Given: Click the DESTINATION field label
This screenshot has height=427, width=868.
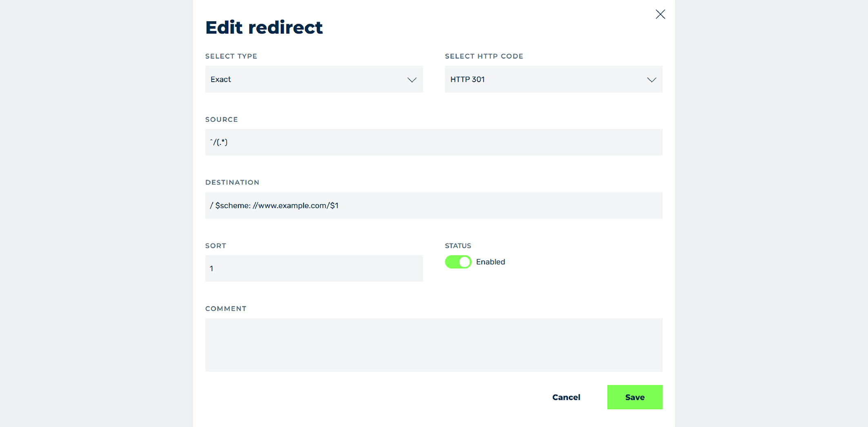Looking at the screenshot, I should pos(232,182).
